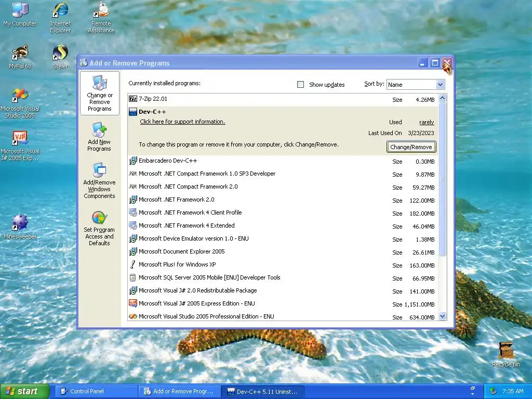Switch to Dev-C++ 5.11 Uninstall taskbar button
Screen dimensions: 532x399
[x=262, y=392]
